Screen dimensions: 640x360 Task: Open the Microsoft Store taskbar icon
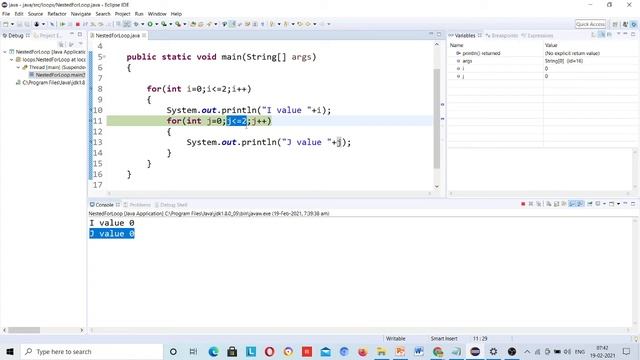(x=232, y=351)
